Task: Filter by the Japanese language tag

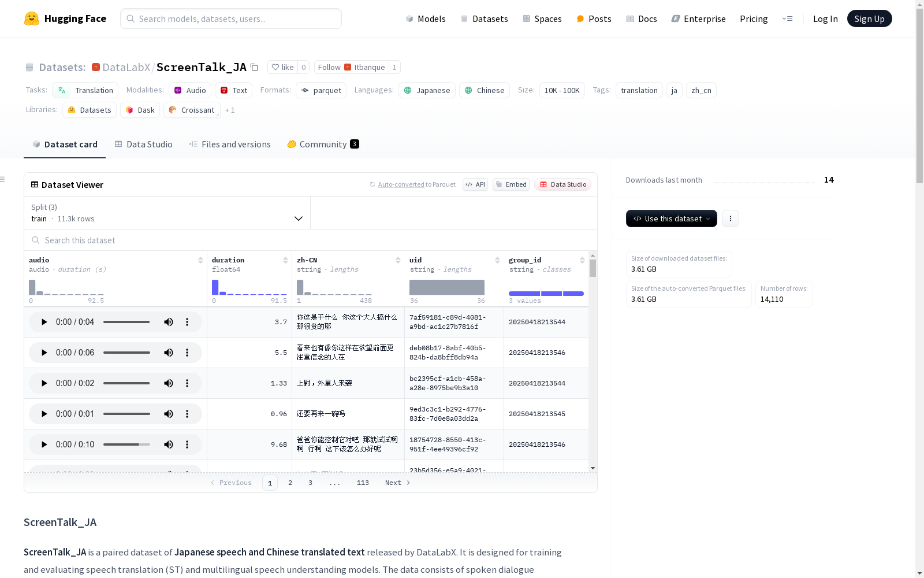Action: coord(427,90)
